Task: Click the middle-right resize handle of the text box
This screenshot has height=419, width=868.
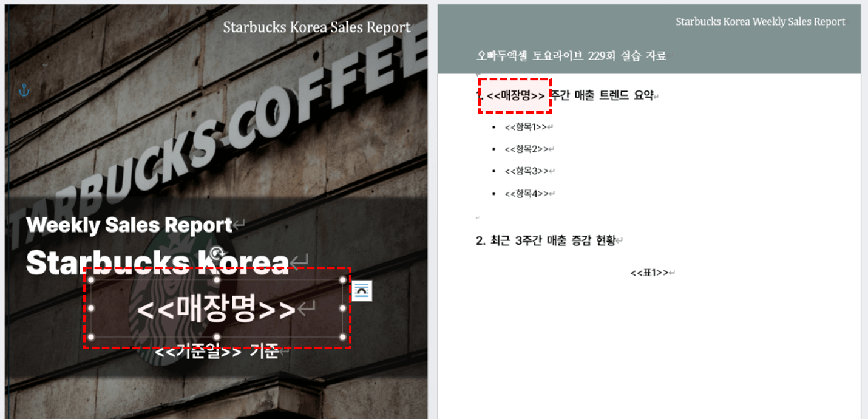Action: (x=342, y=308)
